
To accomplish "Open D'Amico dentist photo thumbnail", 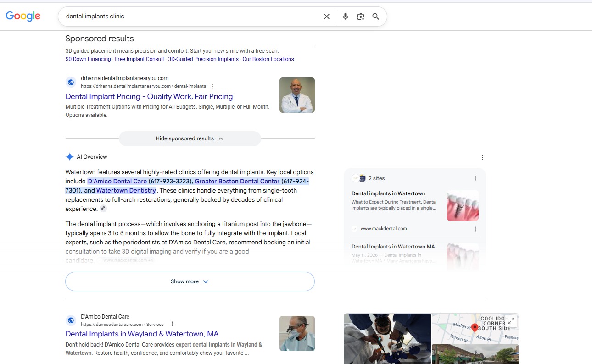I will point(297,333).
